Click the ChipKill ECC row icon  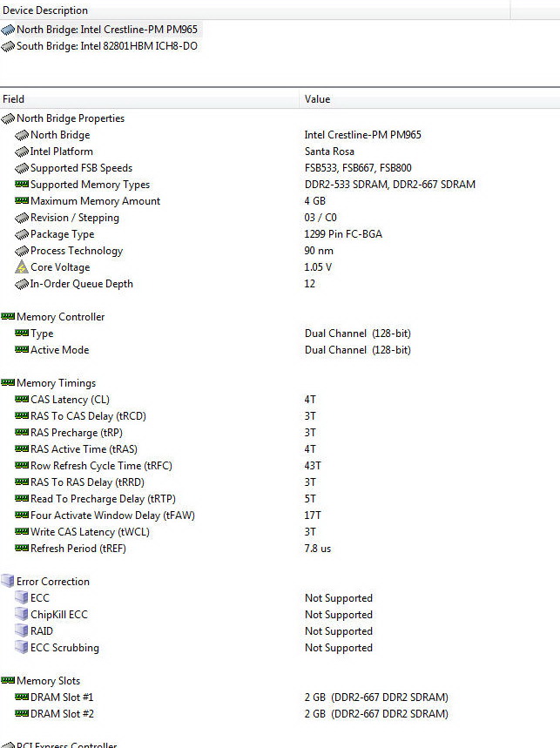(x=23, y=615)
